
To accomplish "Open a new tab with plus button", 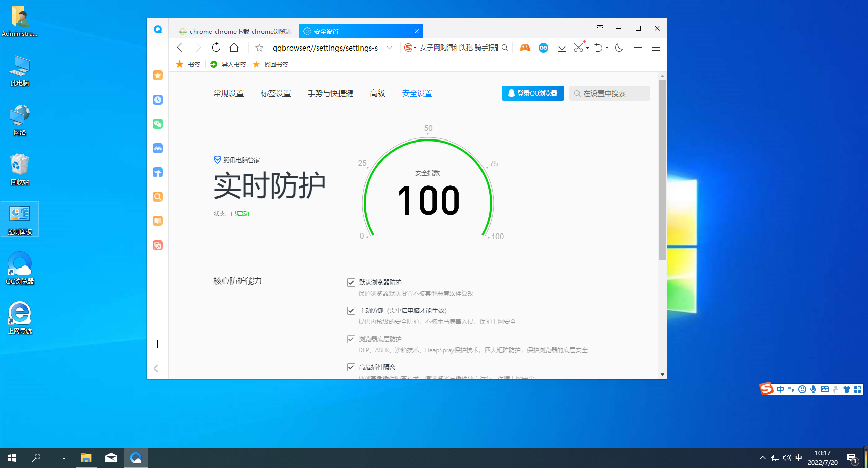I will pyautogui.click(x=432, y=31).
